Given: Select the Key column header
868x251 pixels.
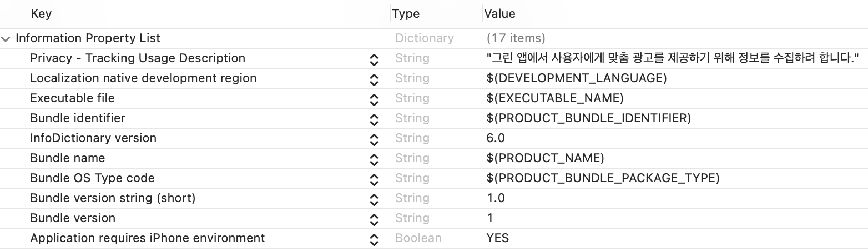Looking at the screenshot, I should [x=41, y=14].
